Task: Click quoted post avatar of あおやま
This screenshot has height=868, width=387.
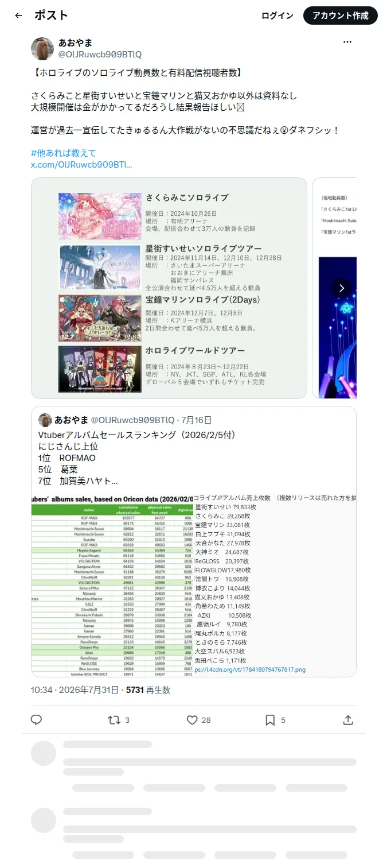Action: (x=45, y=420)
